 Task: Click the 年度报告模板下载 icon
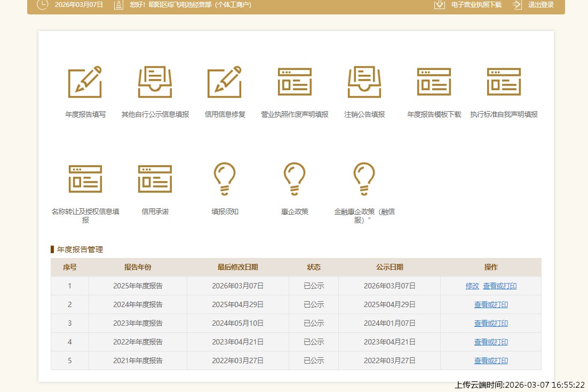click(x=434, y=82)
